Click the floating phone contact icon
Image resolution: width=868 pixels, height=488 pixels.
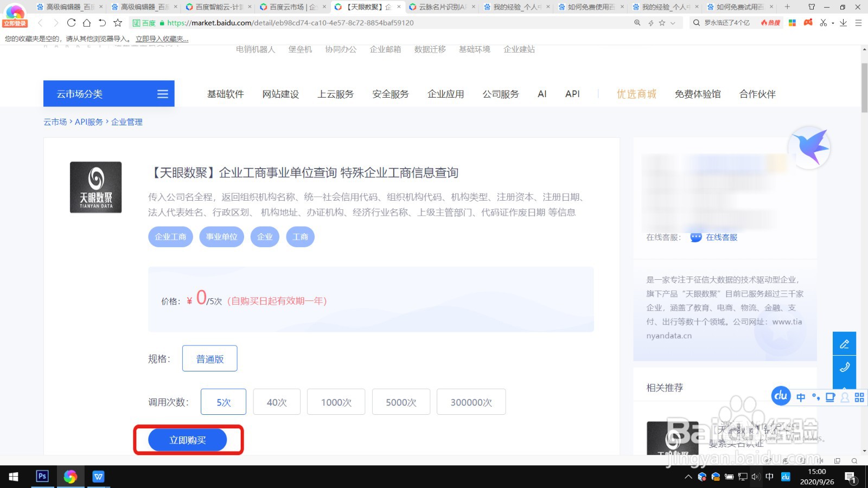click(x=844, y=368)
